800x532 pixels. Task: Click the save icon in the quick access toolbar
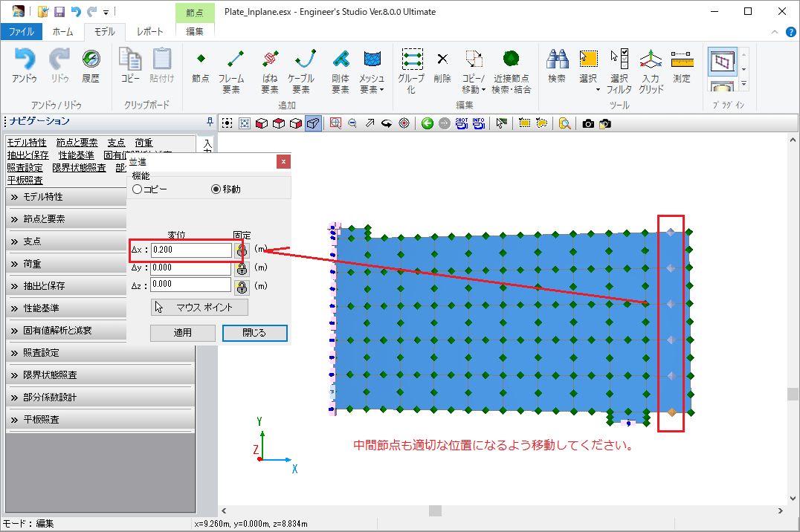pos(59,11)
